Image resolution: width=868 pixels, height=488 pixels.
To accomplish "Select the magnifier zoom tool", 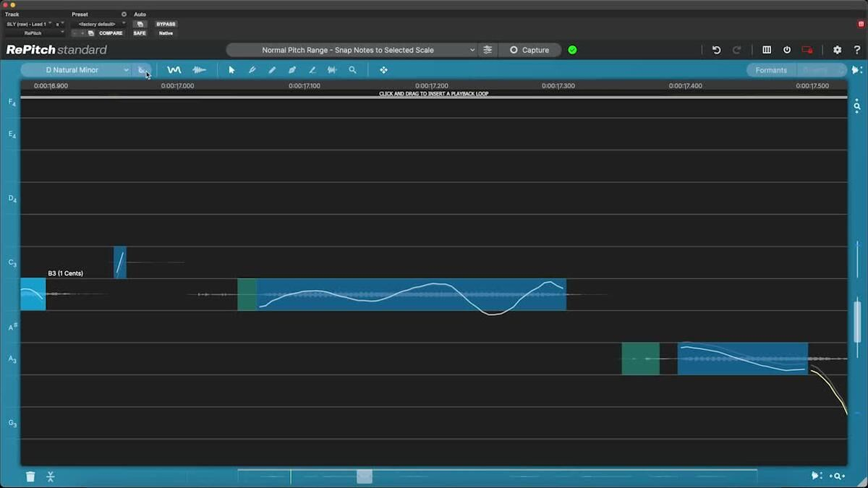I will tap(352, 70).
